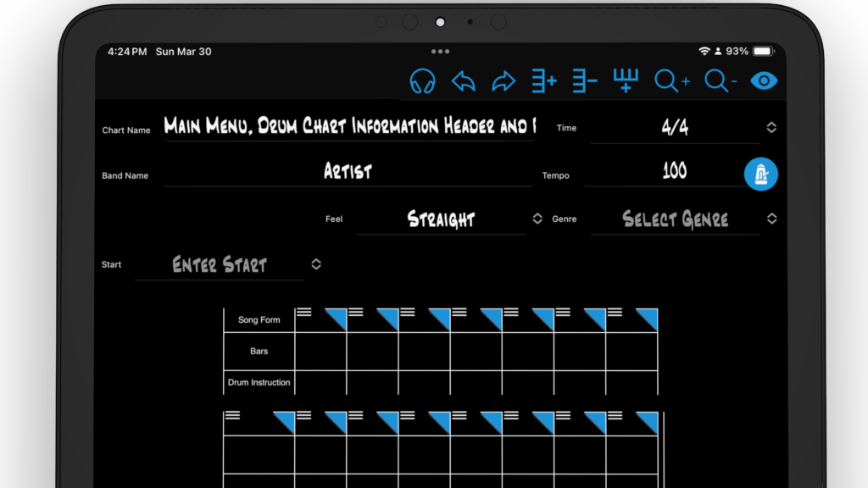Click the add-column grid plus icon

[x=626, y=81]
